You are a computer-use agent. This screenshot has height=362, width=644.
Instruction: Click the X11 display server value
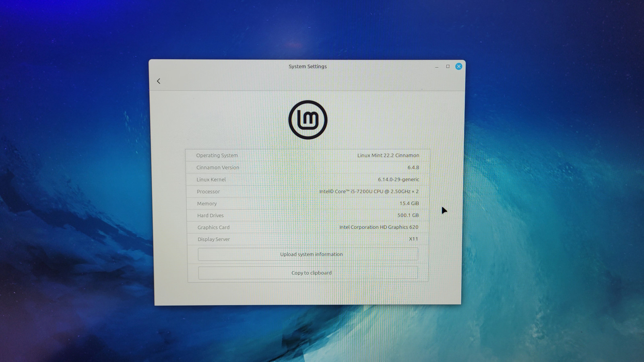(413, 239)
